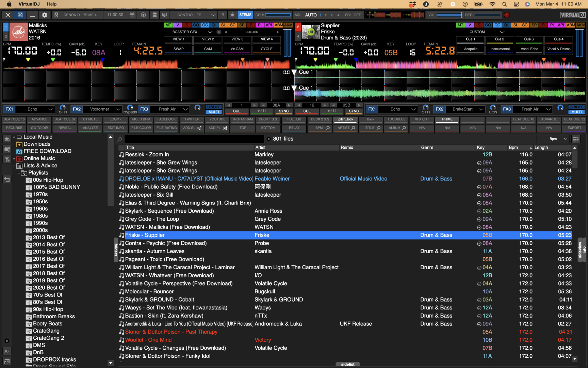Click the Mallicks album artwork on deck 1

(x=18, y=32)
